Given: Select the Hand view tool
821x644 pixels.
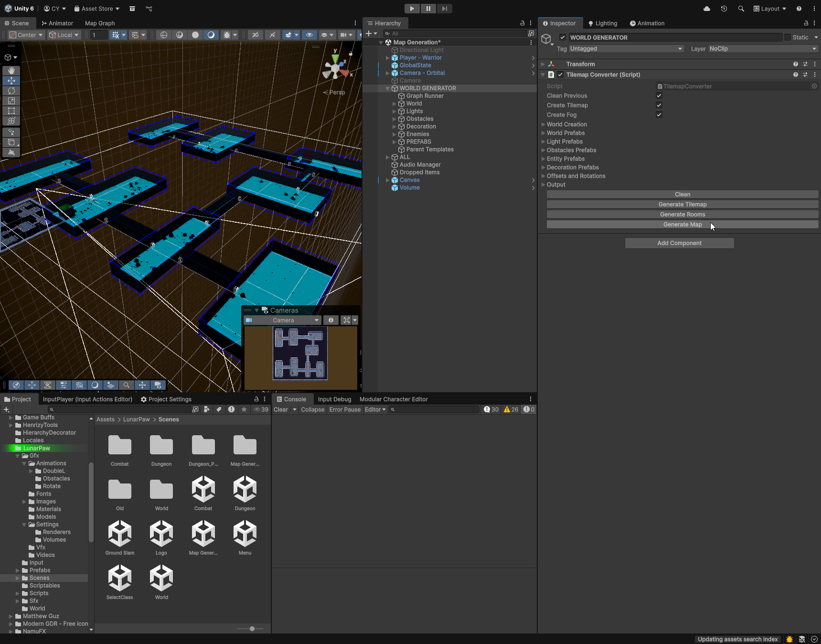Looking at the screenshot, I should click(11, 71).
